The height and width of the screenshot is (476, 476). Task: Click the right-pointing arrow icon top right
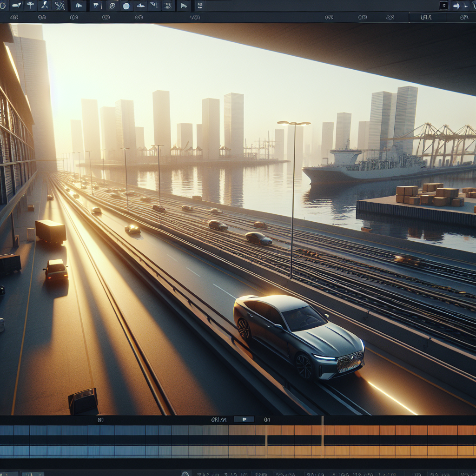click(456, 6)
